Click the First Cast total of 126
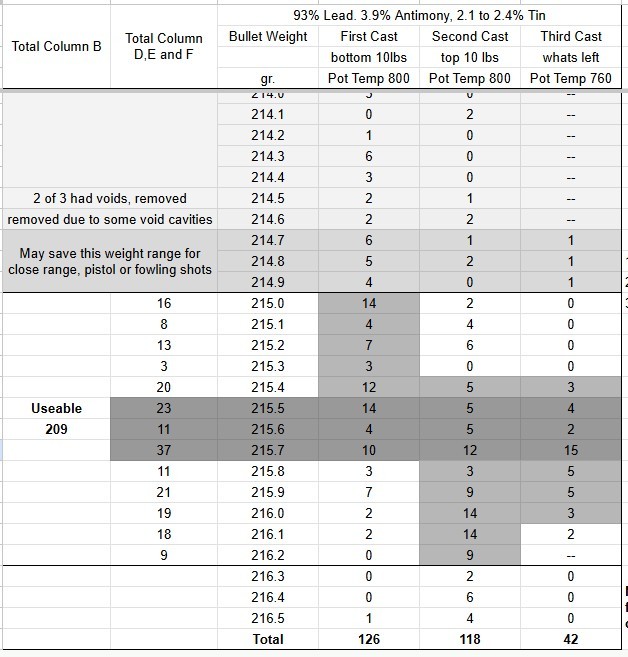 click(x=369, y=639)
